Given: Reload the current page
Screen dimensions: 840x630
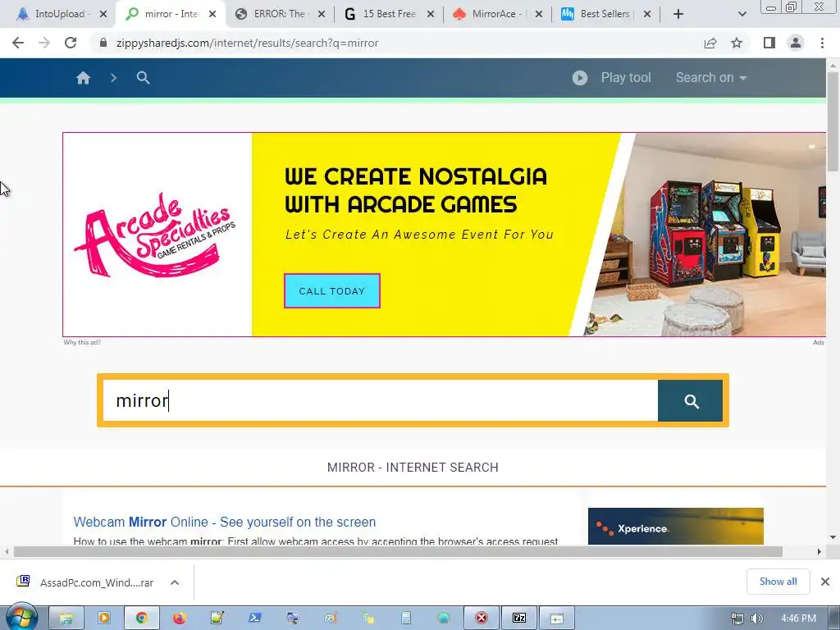Looking at the screenshot, I should 71,43.
